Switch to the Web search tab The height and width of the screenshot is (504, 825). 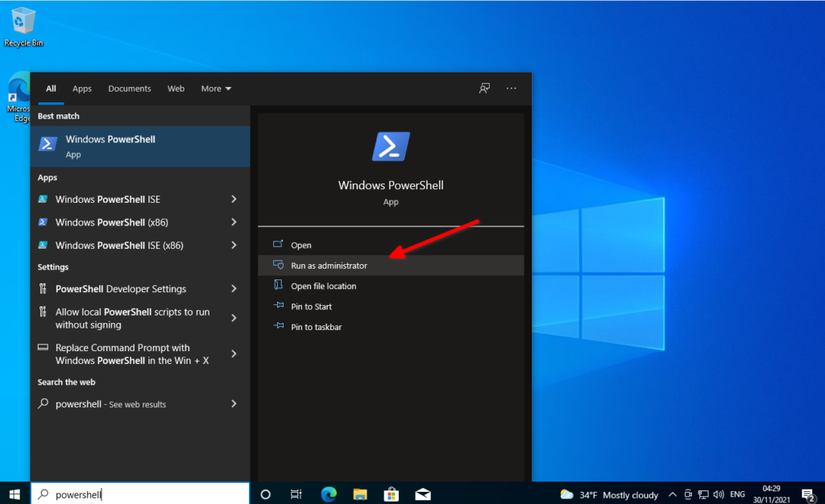176,89
